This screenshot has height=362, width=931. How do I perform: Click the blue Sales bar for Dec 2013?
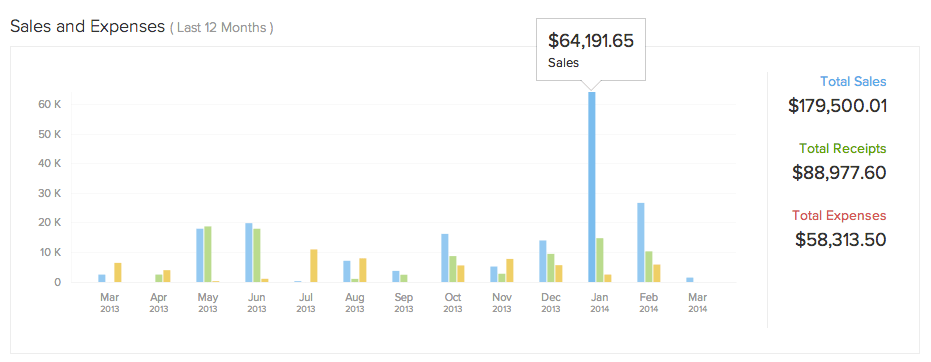[543, 262]
